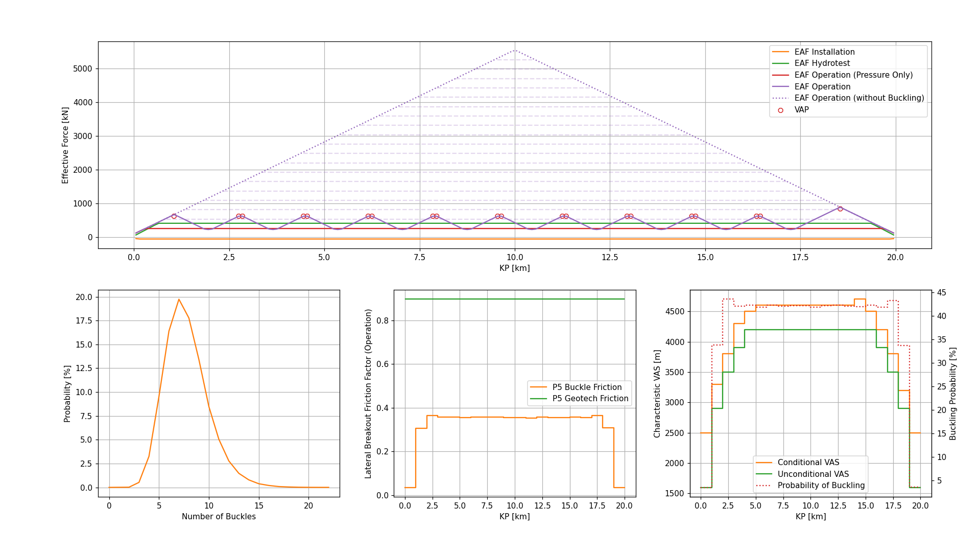Click the orange line sample beside EAF Installation
Screen dimensions: 980x552
781,52
